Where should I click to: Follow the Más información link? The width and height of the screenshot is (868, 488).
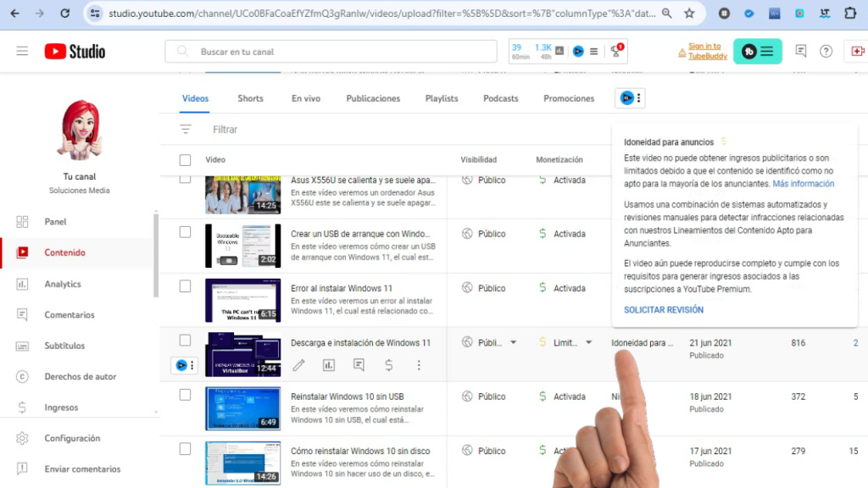[x=803, y=184]
